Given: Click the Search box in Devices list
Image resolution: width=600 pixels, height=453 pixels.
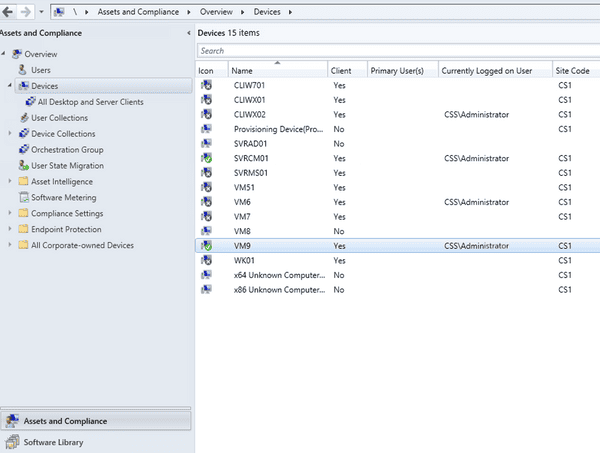Looking at the screenshot, I should coord(398,51).
